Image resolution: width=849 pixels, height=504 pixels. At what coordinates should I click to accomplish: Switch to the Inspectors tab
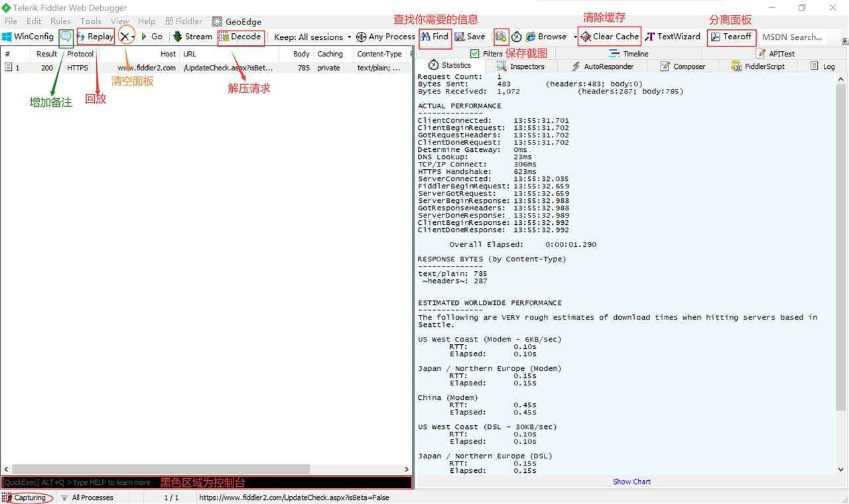pyautogui.click(x=521, y=66)
